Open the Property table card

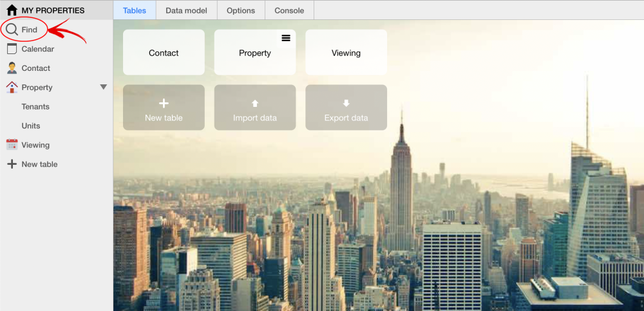254,52
